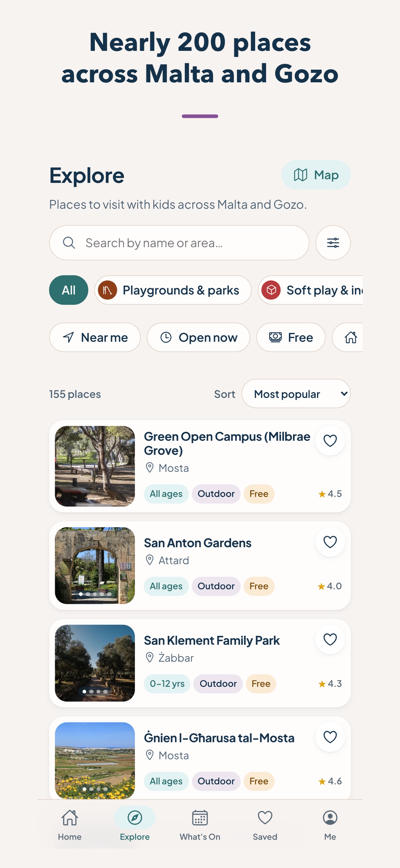Switch to the What's On tab
This screenshot has height=868, width=400.
(200, 825)
